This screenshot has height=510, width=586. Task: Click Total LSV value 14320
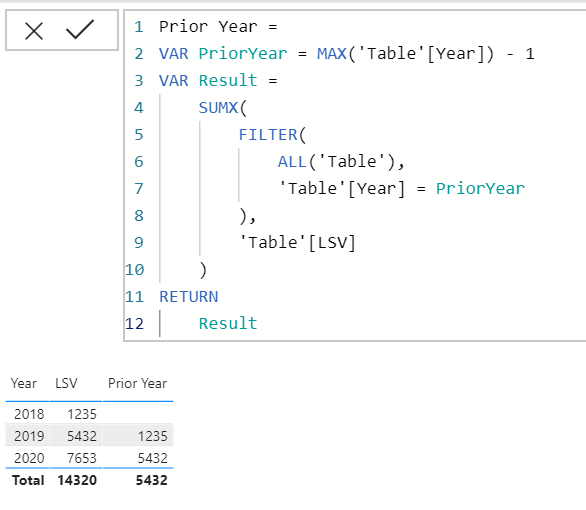tap(77, 480)
